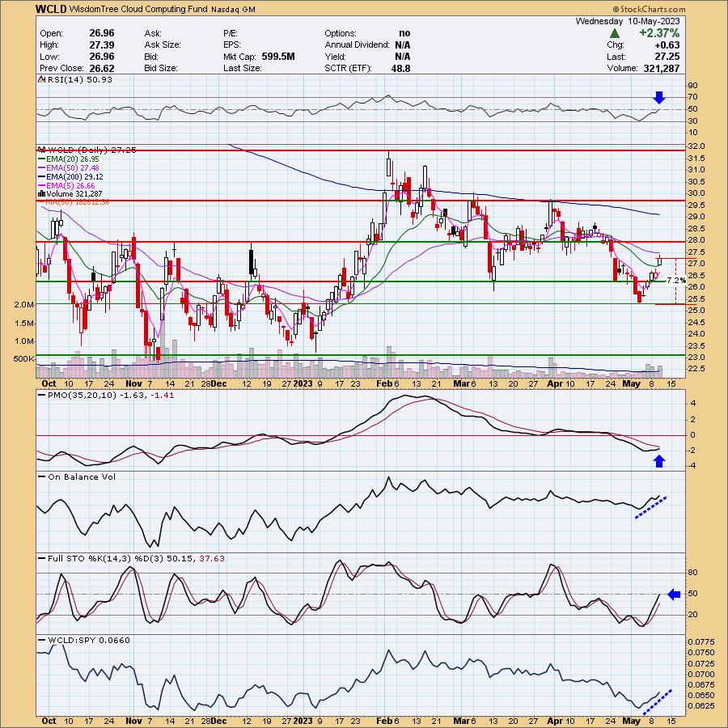This screenshot has width=728, height=728.
Task: Click the Low value 26.96
Action: 101,56
